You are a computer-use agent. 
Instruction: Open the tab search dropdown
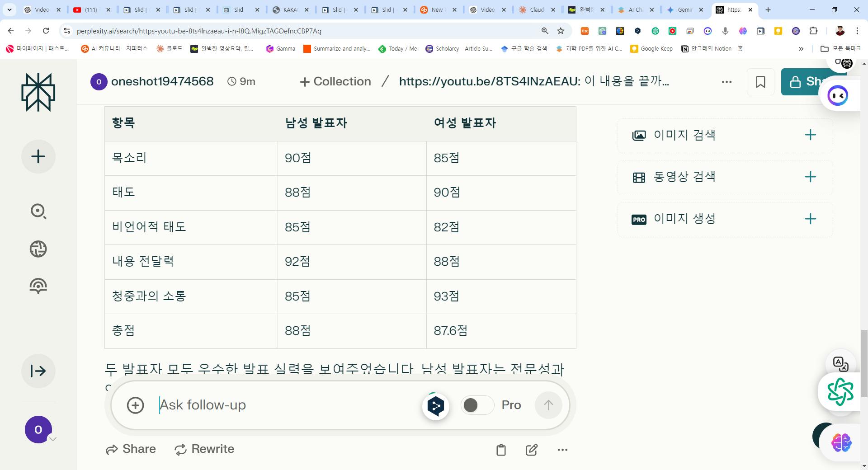click(9, 9)
